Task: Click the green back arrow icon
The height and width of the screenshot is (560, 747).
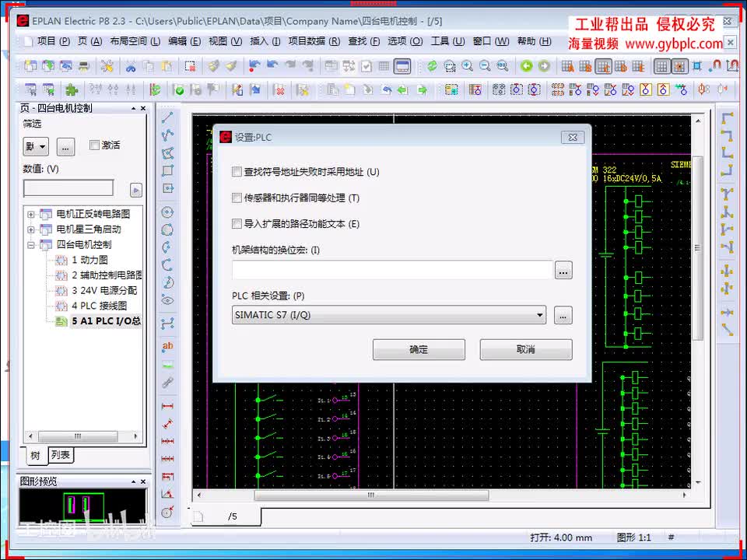Action: pyautogui.click(x=527, y=66)
